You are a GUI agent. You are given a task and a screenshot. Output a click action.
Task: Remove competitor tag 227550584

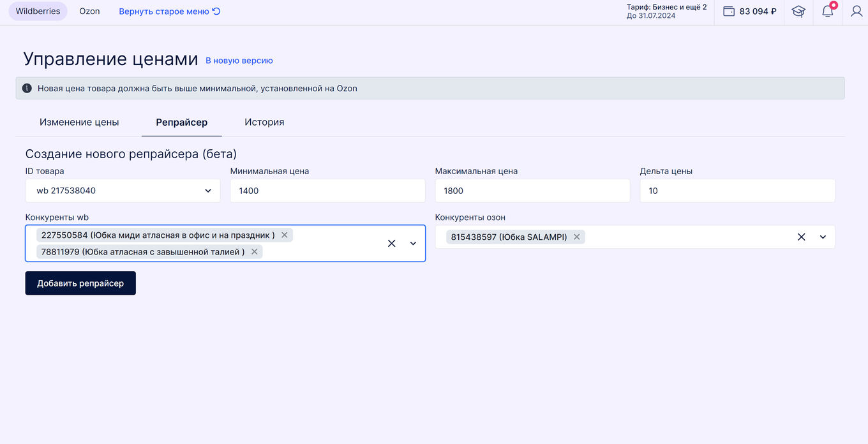click(285, 235)
